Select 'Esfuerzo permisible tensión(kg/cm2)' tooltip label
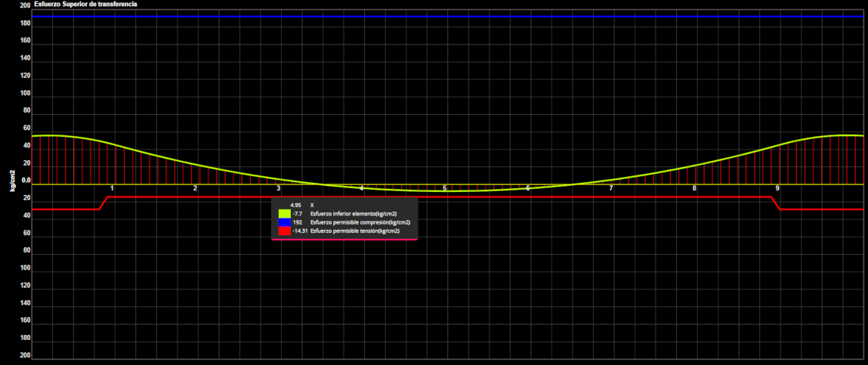The height and width of the screenshot is (365, 868). (355, 231)
